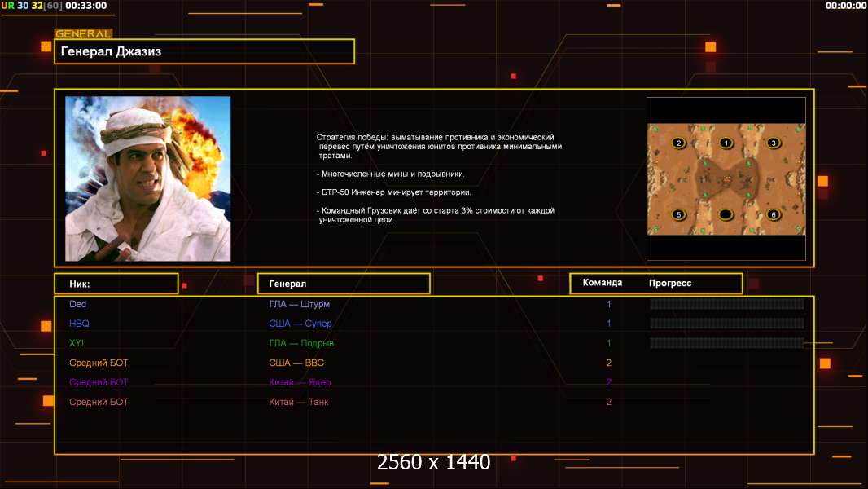Select start position 2 on the map
This screenshot has height=489, width=868.
click(x=678, y=143)
